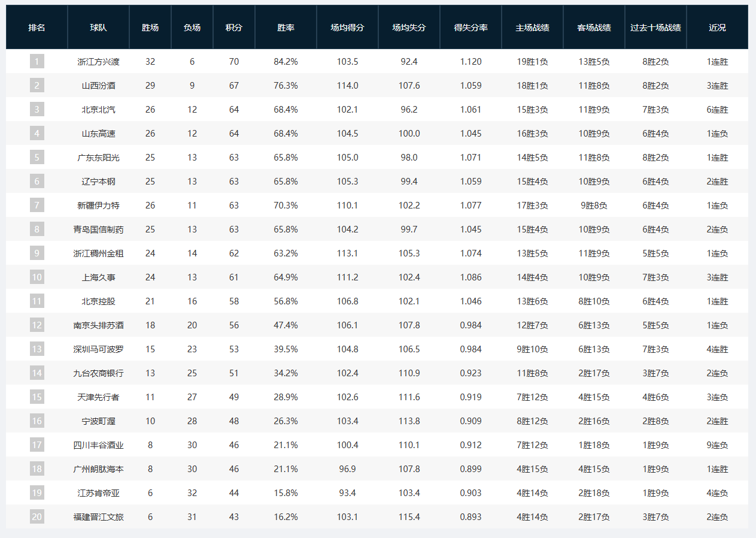This screenshot has width=756, height=538.
Task: Sort by the 胜率 column header
Action: pyautogui.click(x=286, y=28)
